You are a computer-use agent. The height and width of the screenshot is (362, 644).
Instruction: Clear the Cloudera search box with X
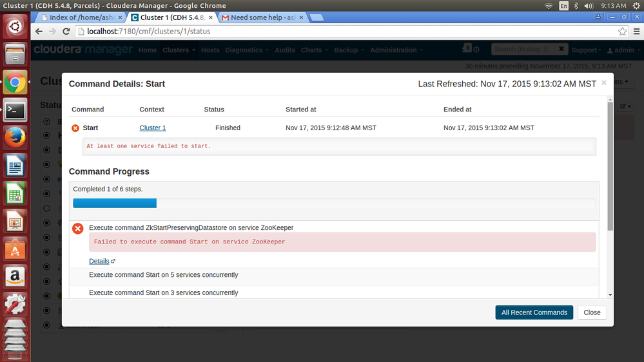coord(561,49)
